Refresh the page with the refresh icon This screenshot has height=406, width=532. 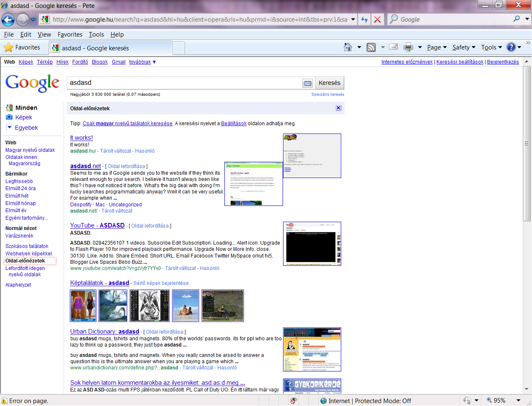tap(364, 19)
